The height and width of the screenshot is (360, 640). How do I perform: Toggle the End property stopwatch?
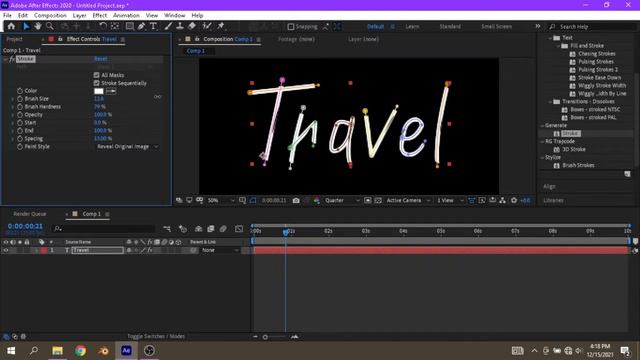pyautogui.click(x=20, y=131)
